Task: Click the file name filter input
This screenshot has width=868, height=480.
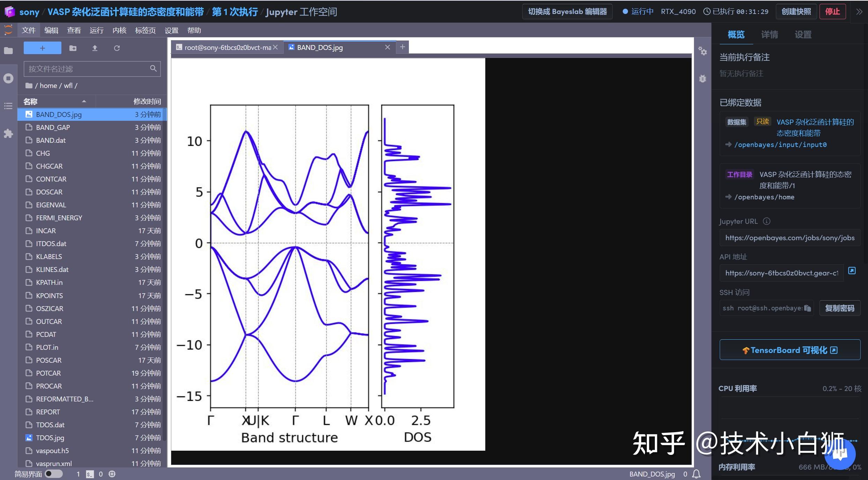Action: tap(87, 69)
